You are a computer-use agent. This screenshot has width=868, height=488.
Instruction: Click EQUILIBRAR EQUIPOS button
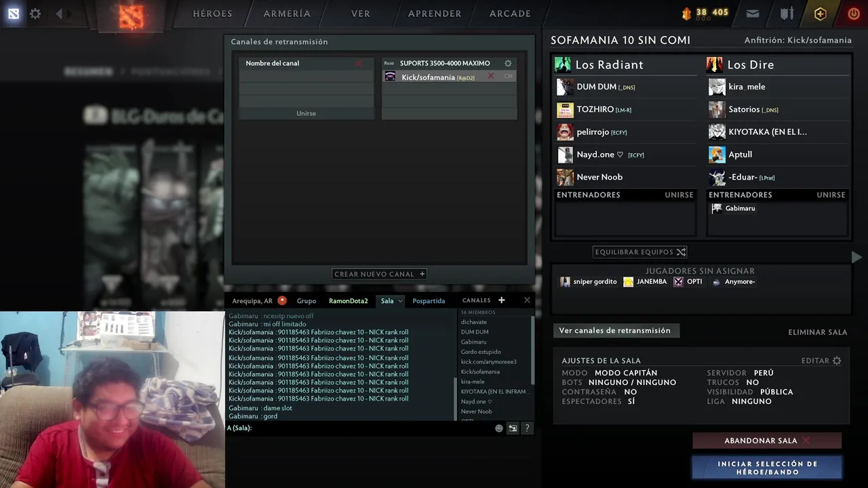[640, 252]
